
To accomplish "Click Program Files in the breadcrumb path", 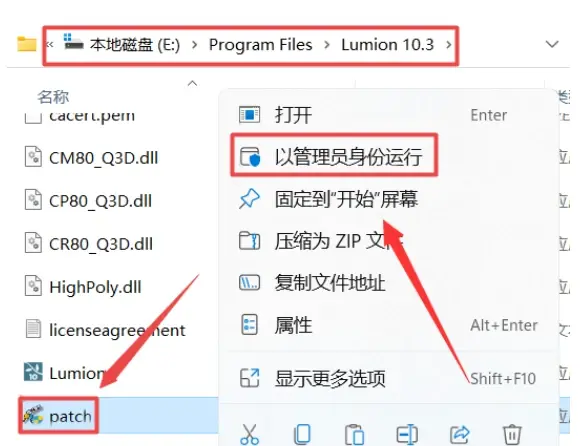I will pyautogui.click(x=261, y=45).
